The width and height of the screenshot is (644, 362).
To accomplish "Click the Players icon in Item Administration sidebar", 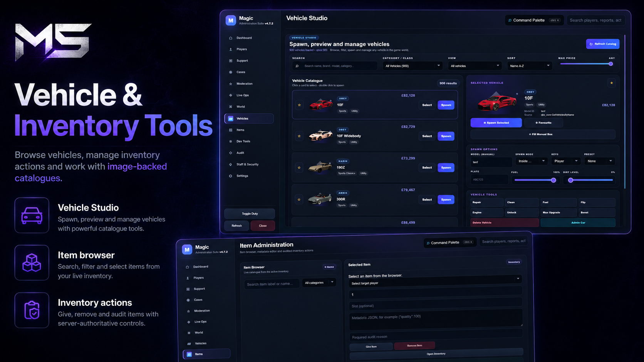I will (188, 278).
